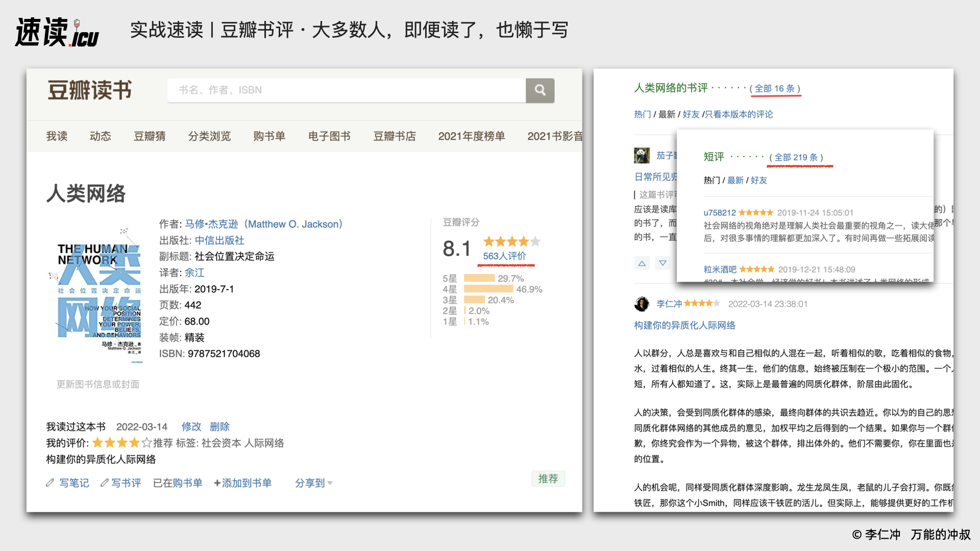Open the 动态 nav item
The width and height of the screenshot is (980, 551).
[x=100, y=136]
